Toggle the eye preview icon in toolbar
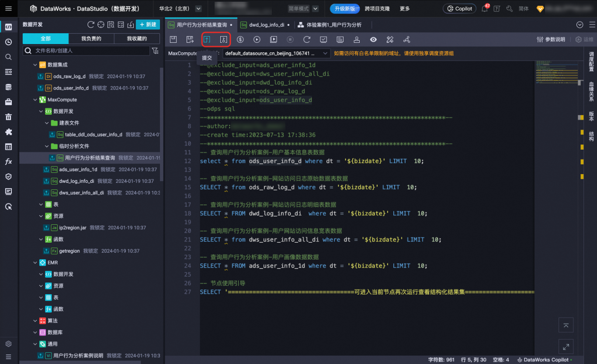Screen dimensions: 597x364 [x=373, y=39]
